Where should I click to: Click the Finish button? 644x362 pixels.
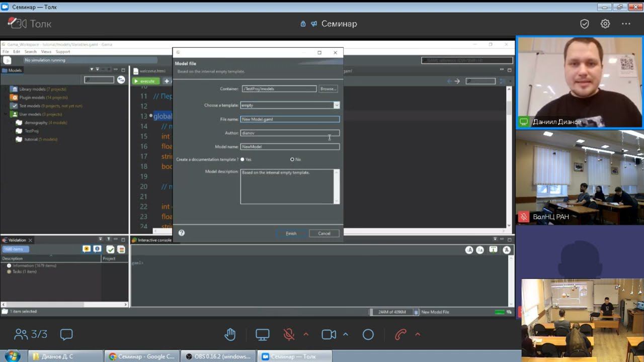pyautogui.click(x=291, y=233)
